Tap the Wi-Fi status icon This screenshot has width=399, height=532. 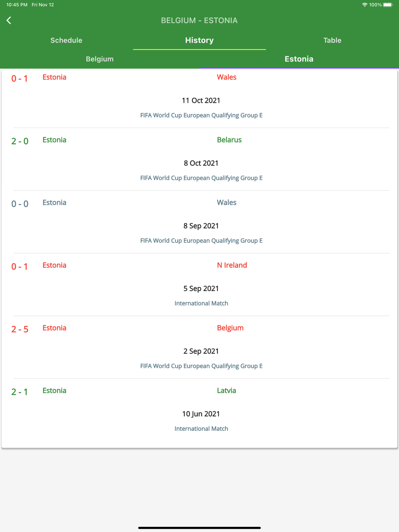[x=364, y=5]
